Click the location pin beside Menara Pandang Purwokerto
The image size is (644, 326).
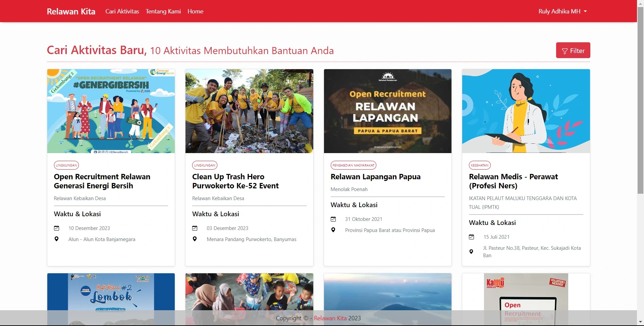(195, 239)
